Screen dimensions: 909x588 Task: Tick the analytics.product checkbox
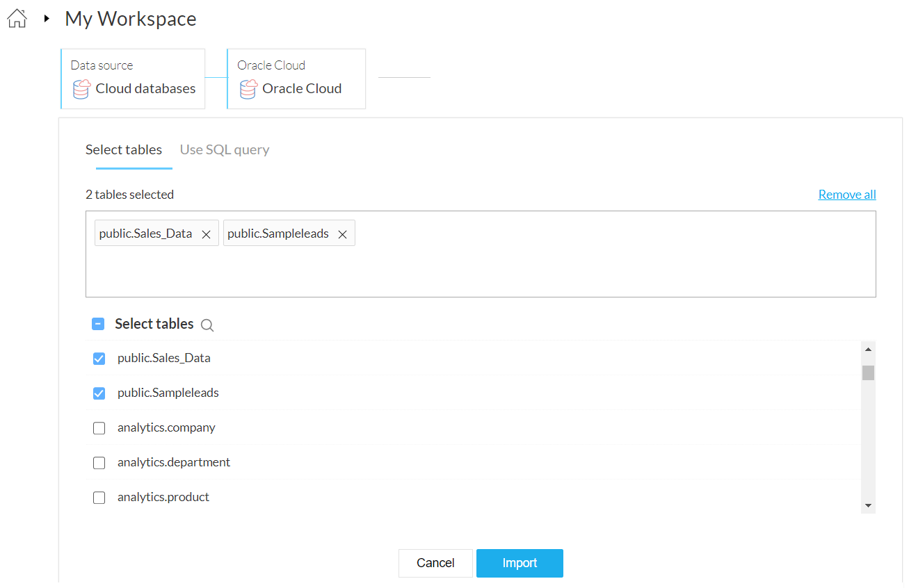99,498
